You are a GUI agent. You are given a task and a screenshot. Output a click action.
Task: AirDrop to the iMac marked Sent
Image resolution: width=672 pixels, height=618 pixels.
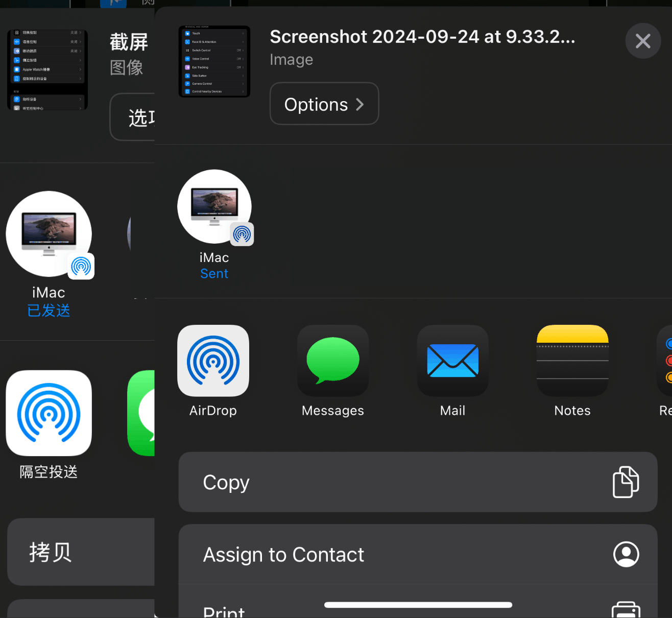pyautogui.click(x=214, y=207)
